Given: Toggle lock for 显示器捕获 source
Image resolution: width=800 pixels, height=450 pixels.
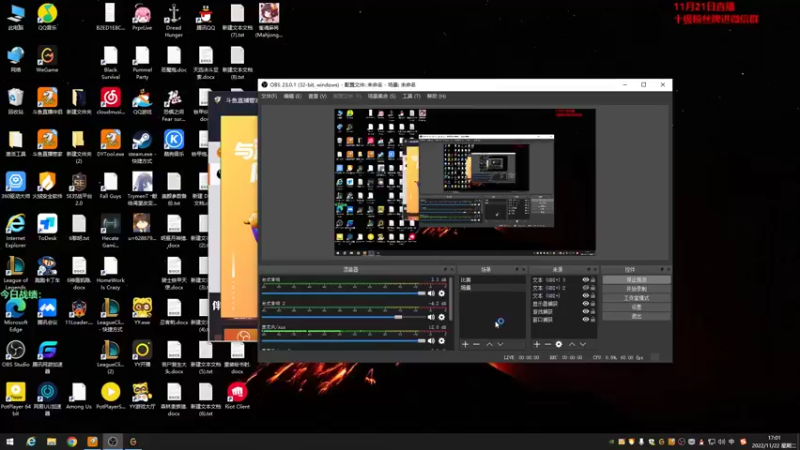Looking at the screenshot, I should click(x=593, y=304).
